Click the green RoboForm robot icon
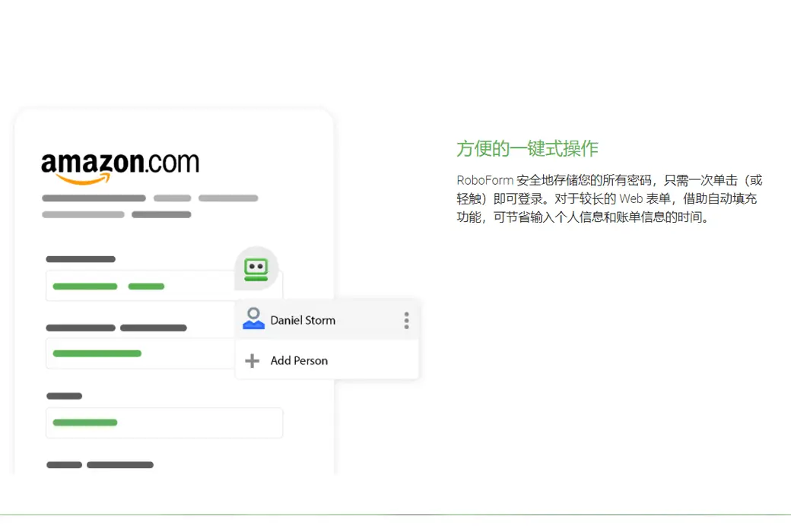 click(256, 269)
